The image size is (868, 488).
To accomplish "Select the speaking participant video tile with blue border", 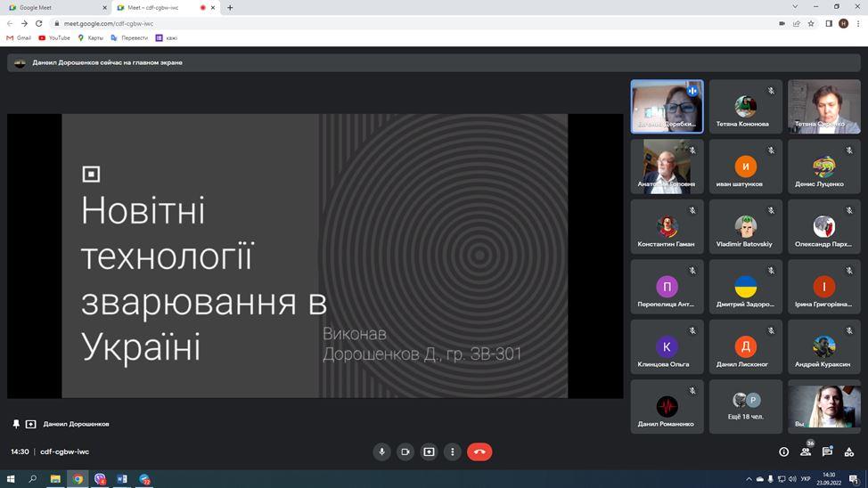I will pos(667,106).
